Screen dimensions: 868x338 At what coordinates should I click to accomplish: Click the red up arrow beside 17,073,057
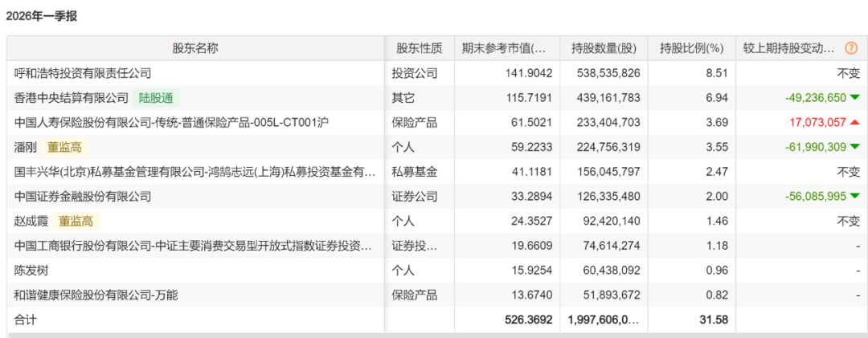pos(854,122)
